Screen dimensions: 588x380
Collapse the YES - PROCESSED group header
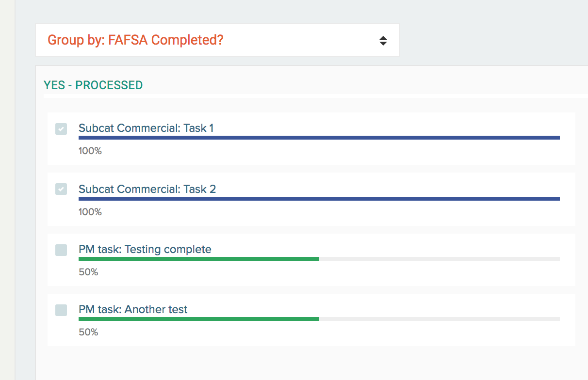pos(93,85)
